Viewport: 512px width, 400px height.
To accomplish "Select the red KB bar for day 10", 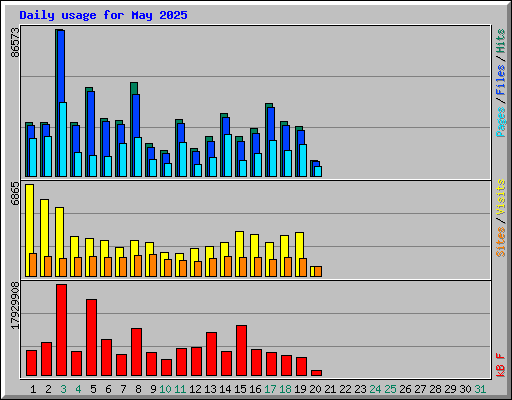I will (166, 368).
